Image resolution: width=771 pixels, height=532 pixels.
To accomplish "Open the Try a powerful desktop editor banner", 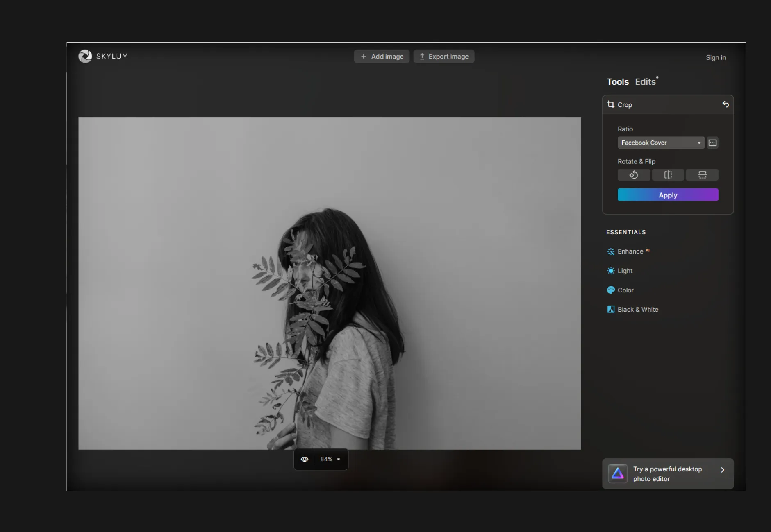I will 668,474.
